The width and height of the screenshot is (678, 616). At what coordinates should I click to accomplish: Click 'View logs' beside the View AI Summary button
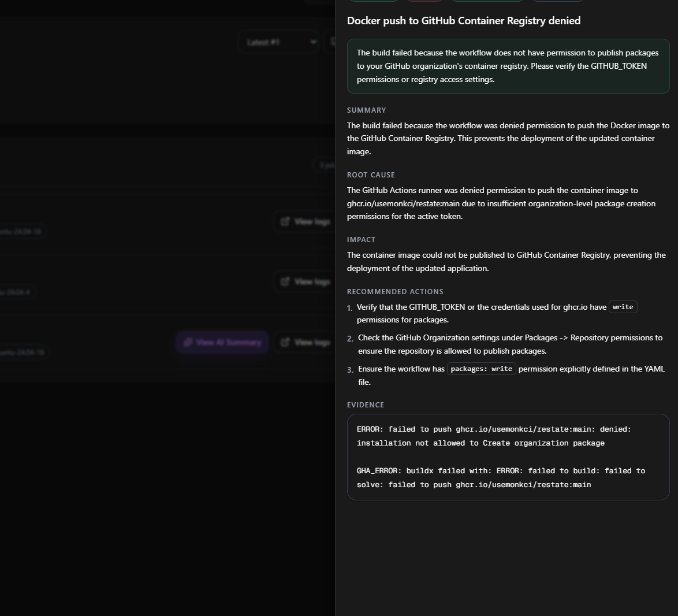click(x=306, y=342)
